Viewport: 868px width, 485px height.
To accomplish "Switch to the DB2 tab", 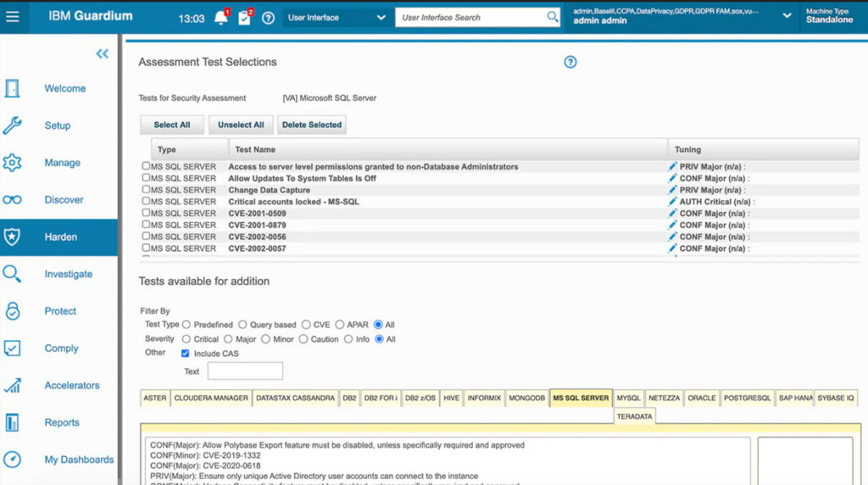I will click(x=349, y=398).
